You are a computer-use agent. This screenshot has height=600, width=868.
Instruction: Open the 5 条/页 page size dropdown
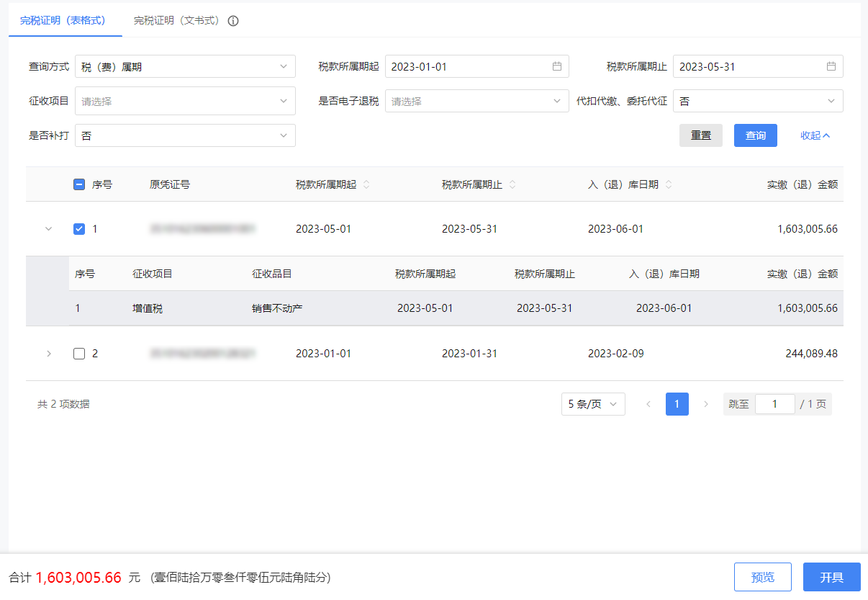[x=593, y=404]
